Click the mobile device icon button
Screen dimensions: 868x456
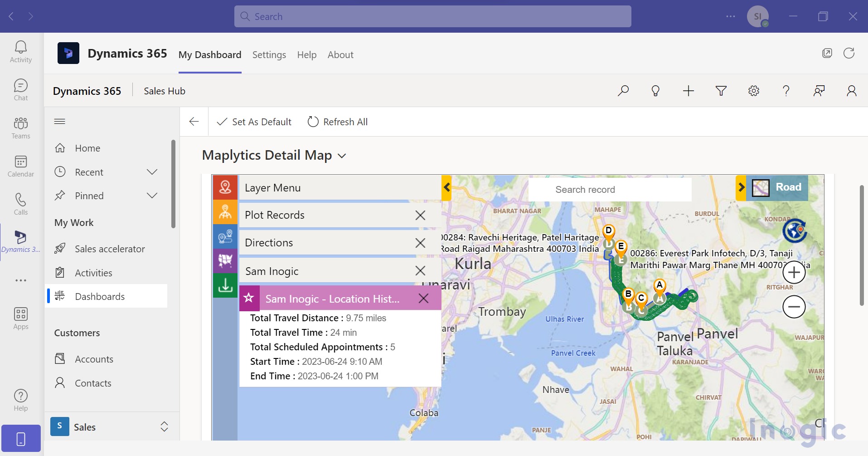[21, 438]
